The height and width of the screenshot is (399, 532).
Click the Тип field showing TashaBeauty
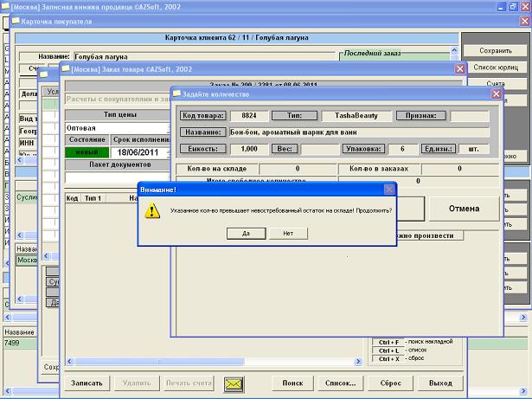click(x=356, y=115)
